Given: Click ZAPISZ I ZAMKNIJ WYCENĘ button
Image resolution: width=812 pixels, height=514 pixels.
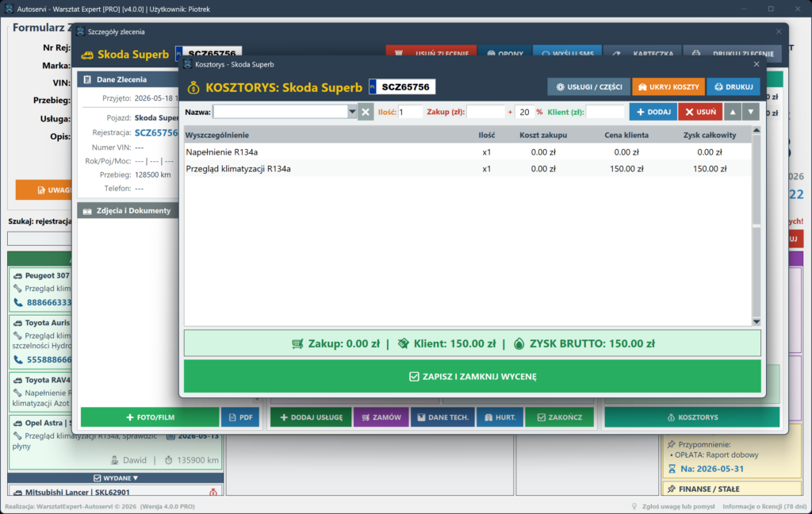Looking at the screenshot, I should coord(473,377).
